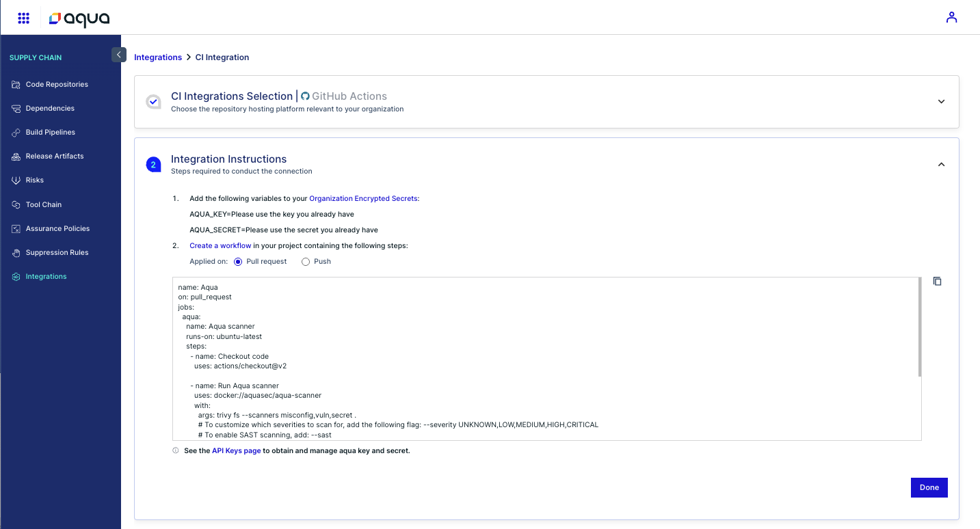
Task: Click the Integrations breadcrumb link
Action: coord(158,57)
